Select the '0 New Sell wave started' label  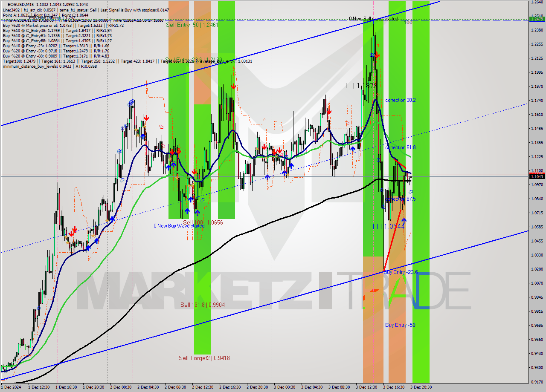point(373,19)
